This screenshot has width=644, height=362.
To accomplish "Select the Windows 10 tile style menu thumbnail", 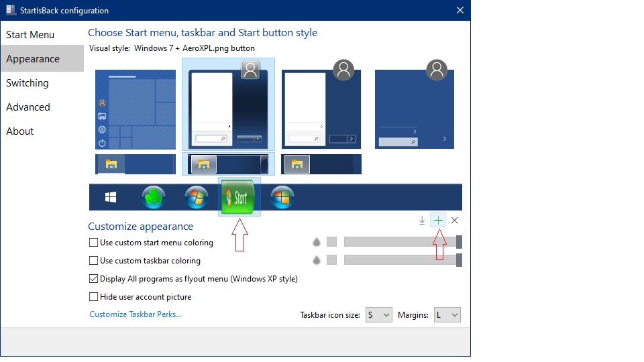I will (x=136, y=109).
